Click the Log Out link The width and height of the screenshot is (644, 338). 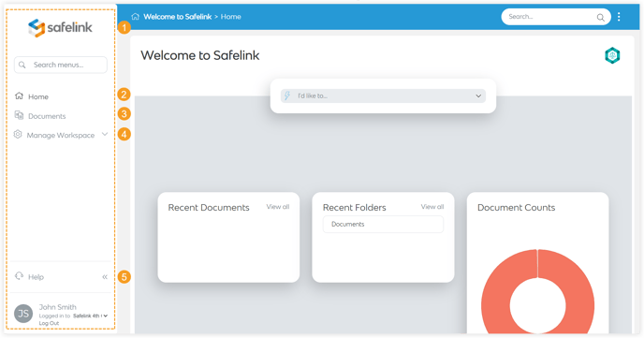[x=49, y=323]
